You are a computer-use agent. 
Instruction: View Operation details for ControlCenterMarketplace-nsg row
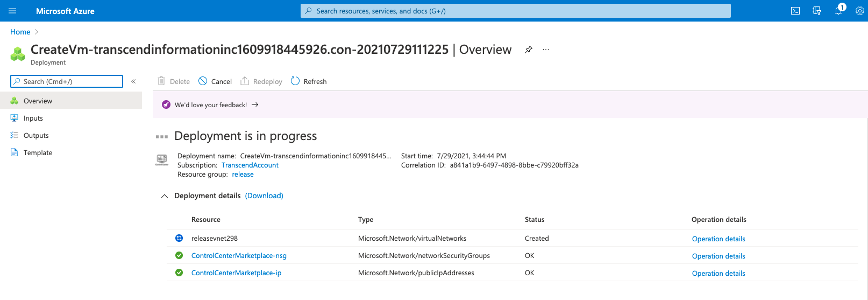(x=718, y=256)
